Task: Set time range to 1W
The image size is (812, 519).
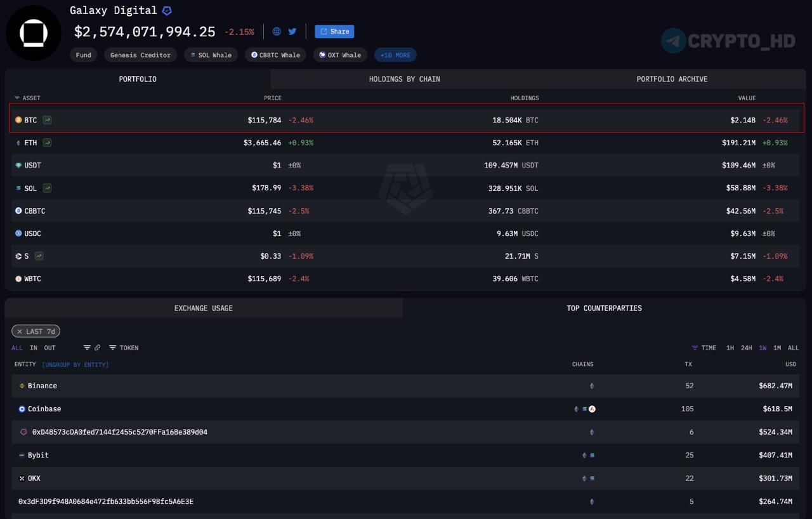Action: coord(763,348)
